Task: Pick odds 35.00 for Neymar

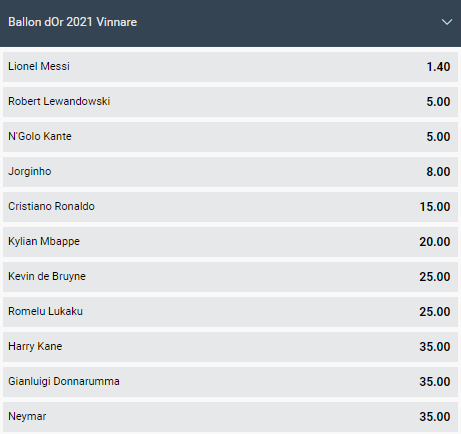Action: (435, 417)
